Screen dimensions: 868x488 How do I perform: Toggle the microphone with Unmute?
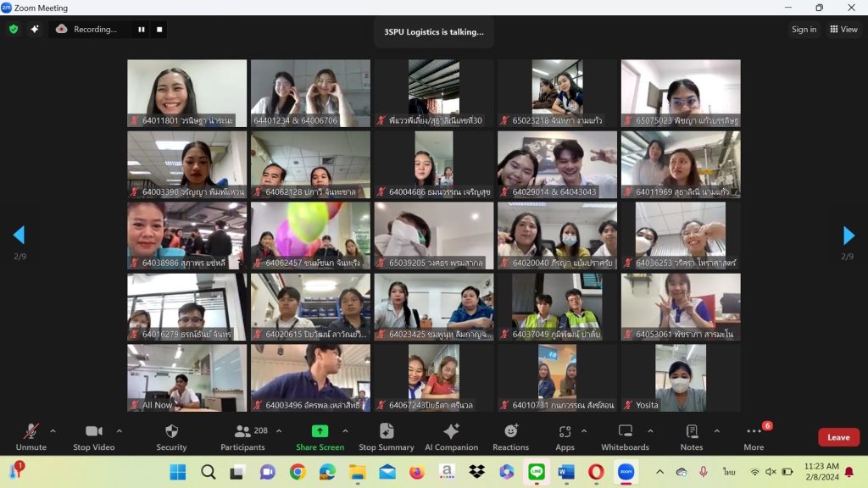pos(31,437)
